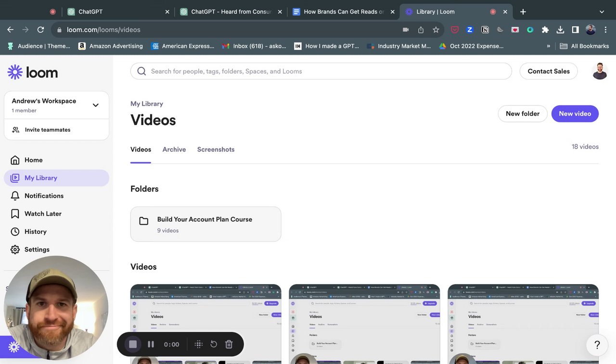Viewport: 616px width, 364px height.
Task: Click the Loom logo in the sidebar
Action: [33, 72]
